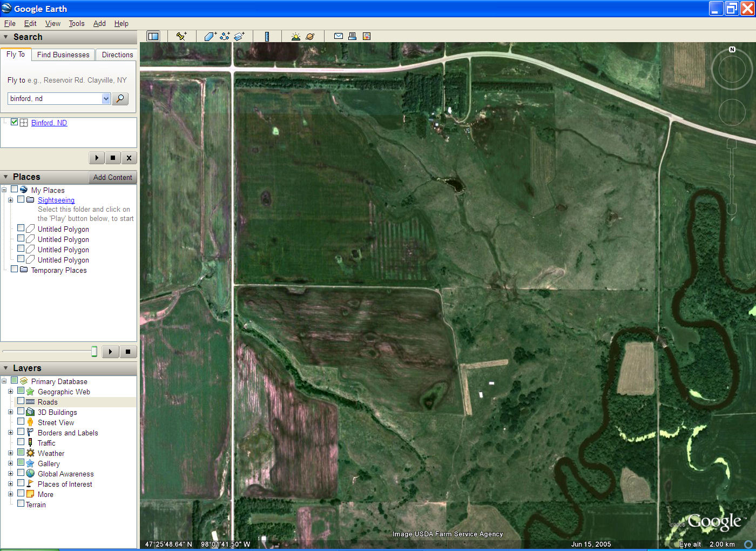Screen dimensions: 756x551
Task: Open view in Google Maps icon
Action: tap(367, 36)
